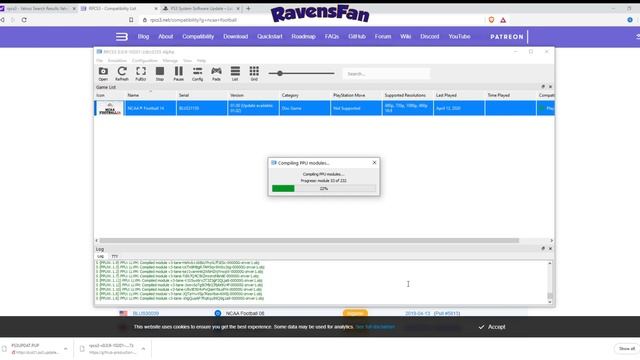Accept the cookies notice
640x360 pixels.
click(492, 327)
